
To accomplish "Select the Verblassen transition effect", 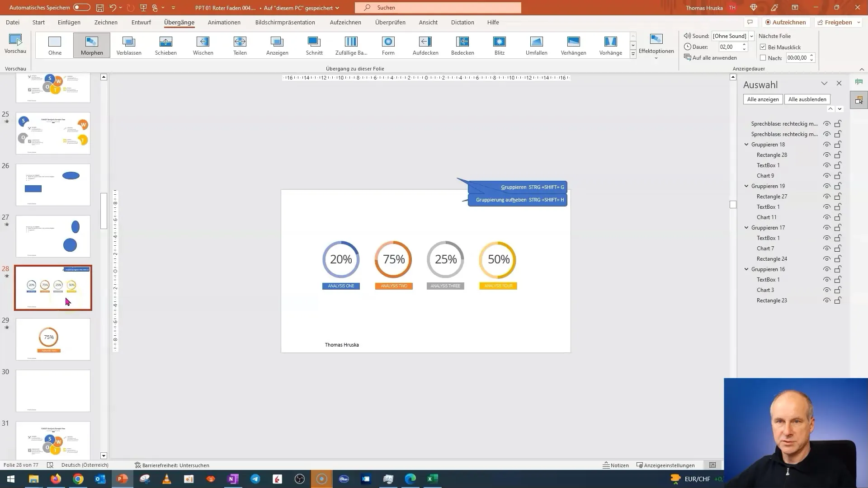I will point(129,45).
